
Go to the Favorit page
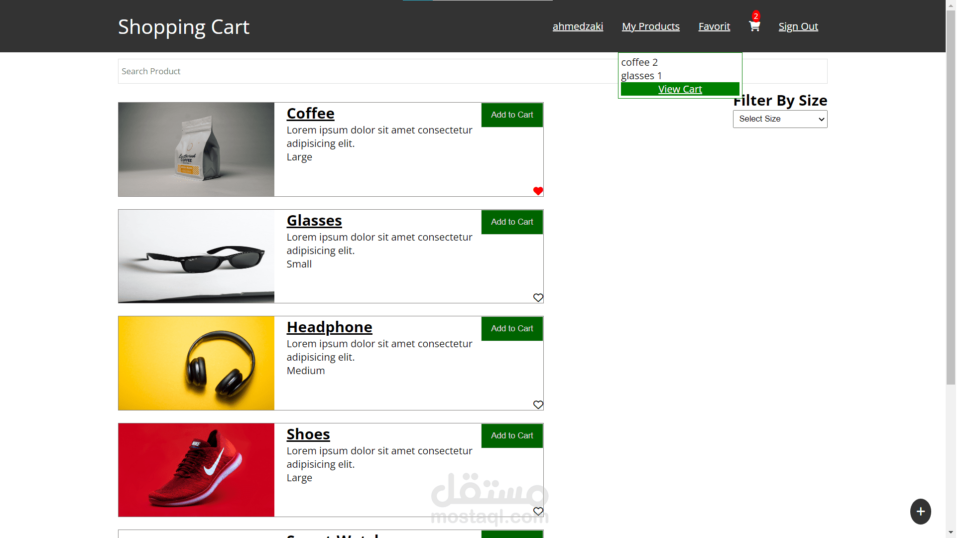[x=714, y=26]
